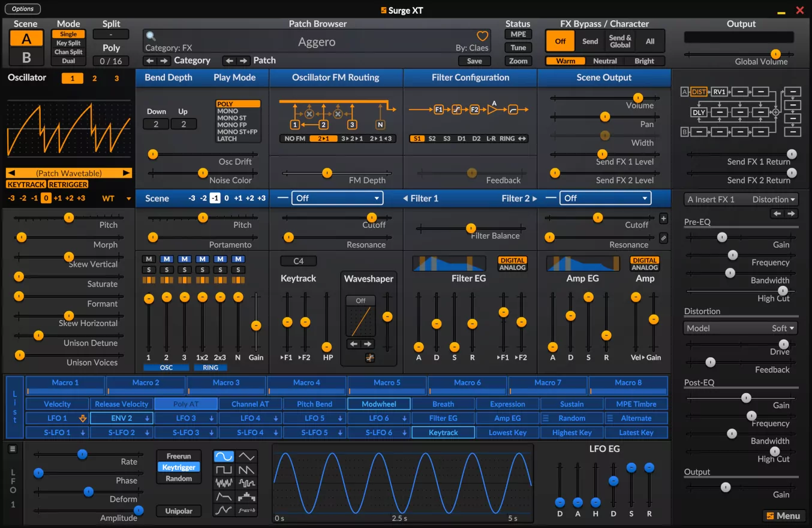
Task: Set Amp EG mode to ANALOG
Action: click(645, 267)
